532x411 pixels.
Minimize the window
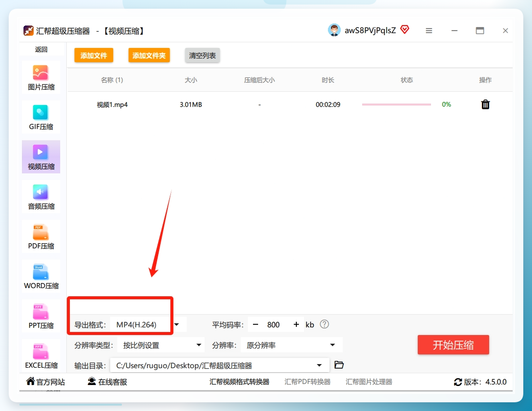tap(454, 31)
